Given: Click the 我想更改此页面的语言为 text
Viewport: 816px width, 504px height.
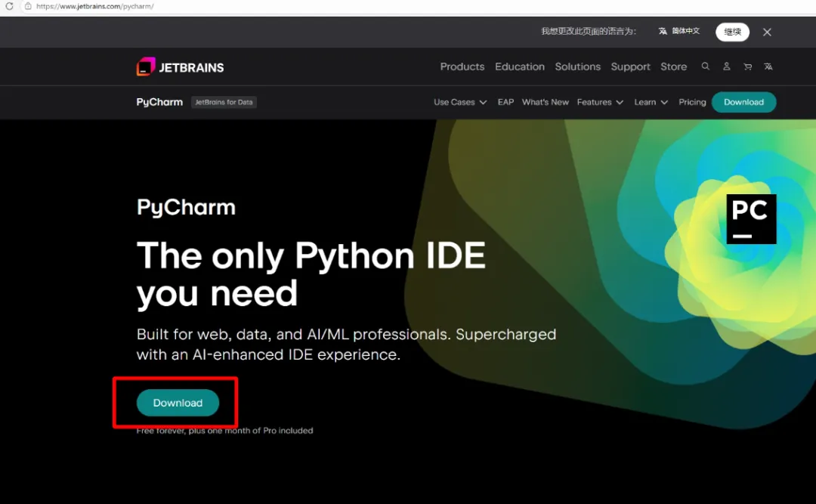Looking at the screenshot, I should tap(589, 31).
